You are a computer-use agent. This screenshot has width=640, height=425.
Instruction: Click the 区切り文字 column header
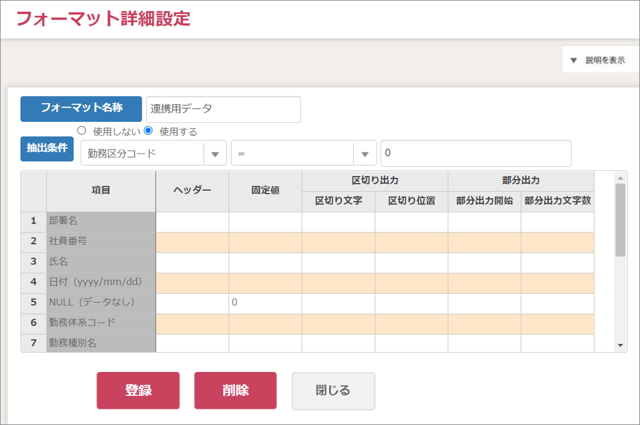point(338,201)
